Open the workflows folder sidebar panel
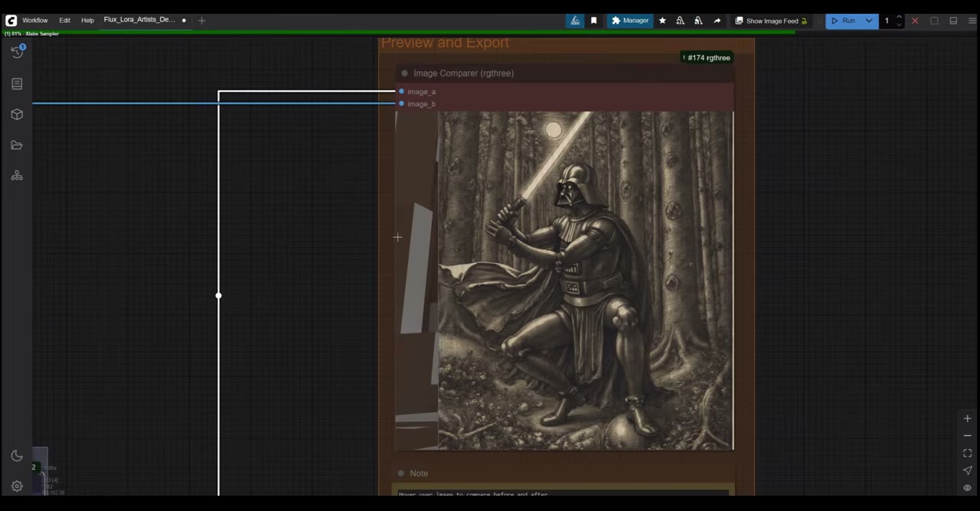980x511 pixels. coord(17,145)
